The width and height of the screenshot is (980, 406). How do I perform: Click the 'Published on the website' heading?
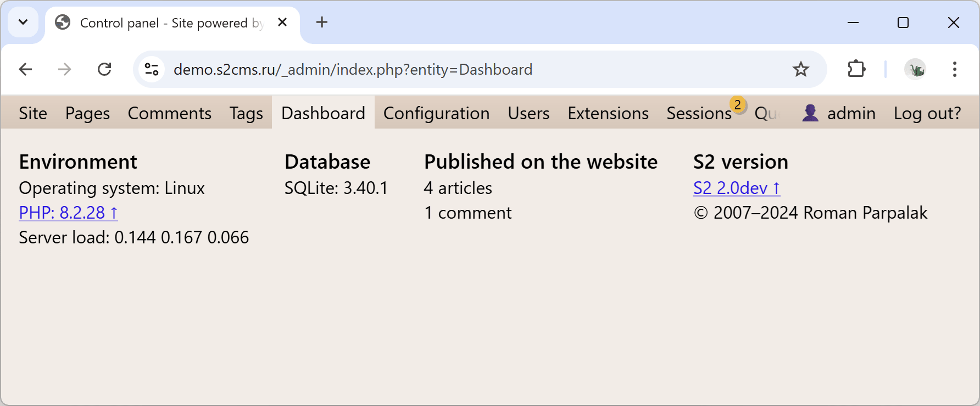point(541,162)
